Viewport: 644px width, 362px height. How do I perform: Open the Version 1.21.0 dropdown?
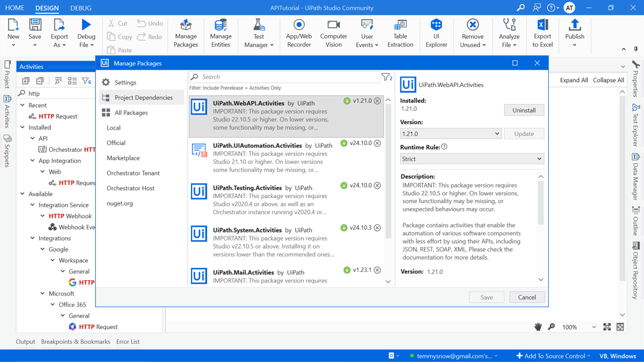point(450,134)
